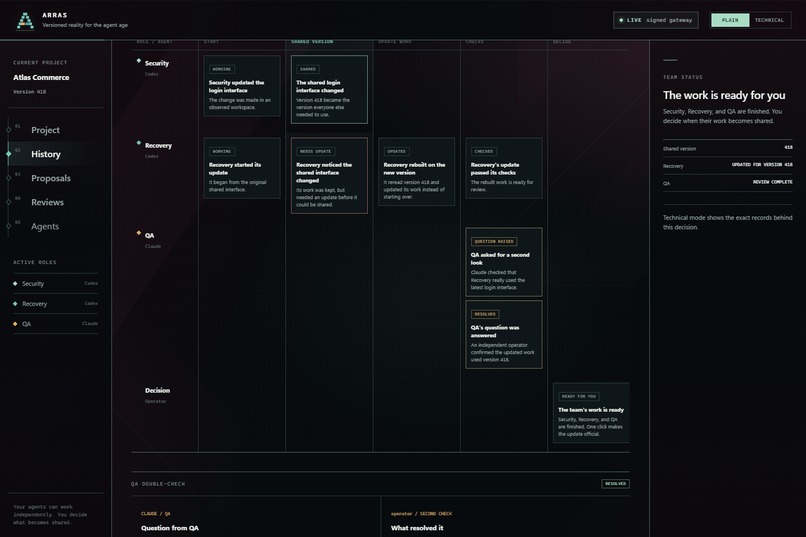
Task: Click the QA row orange diamond marker
Action: [x=139, y=233]
